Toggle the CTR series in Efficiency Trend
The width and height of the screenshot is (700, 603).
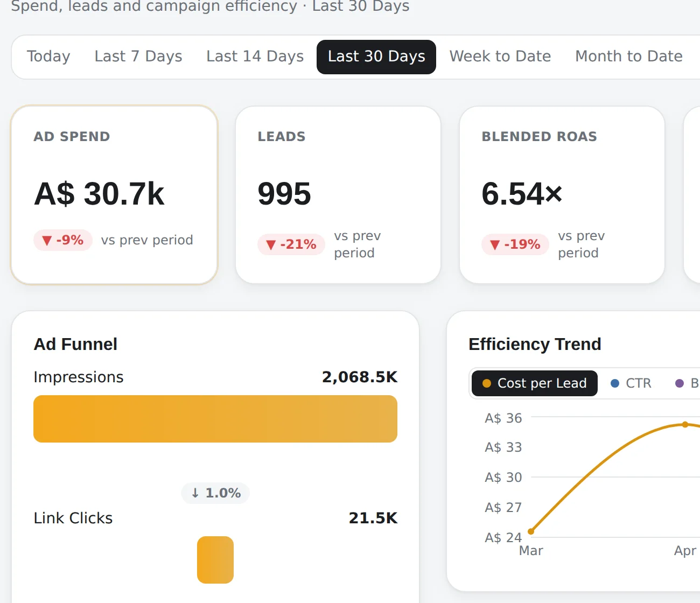coord(631,383)
